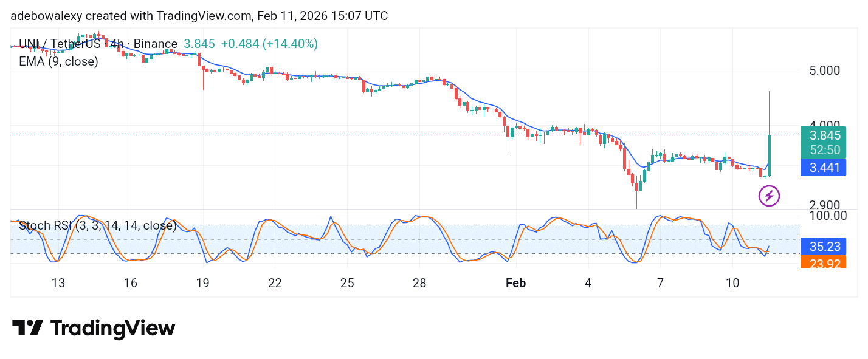Click the green +14.40% change indicator
868x359 pixels.
291,44
